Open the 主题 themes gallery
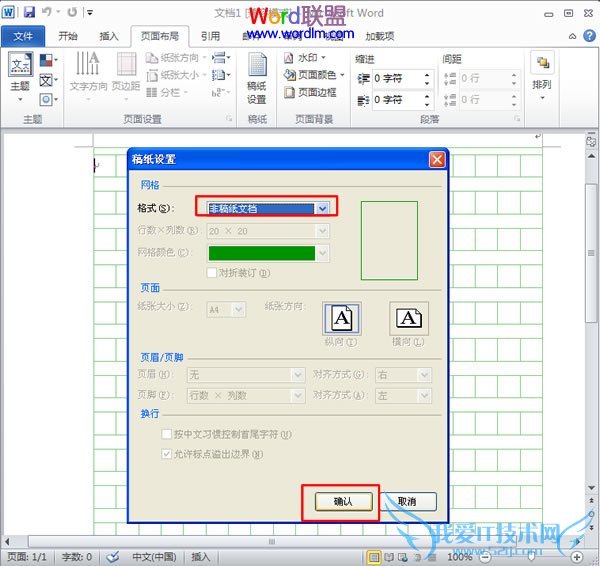 coord(20,73)
